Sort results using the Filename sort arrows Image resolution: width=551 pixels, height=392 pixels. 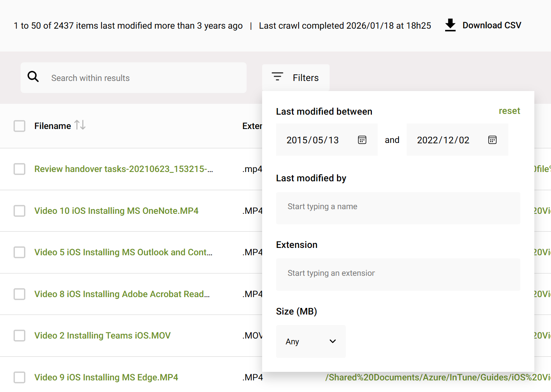79,125
